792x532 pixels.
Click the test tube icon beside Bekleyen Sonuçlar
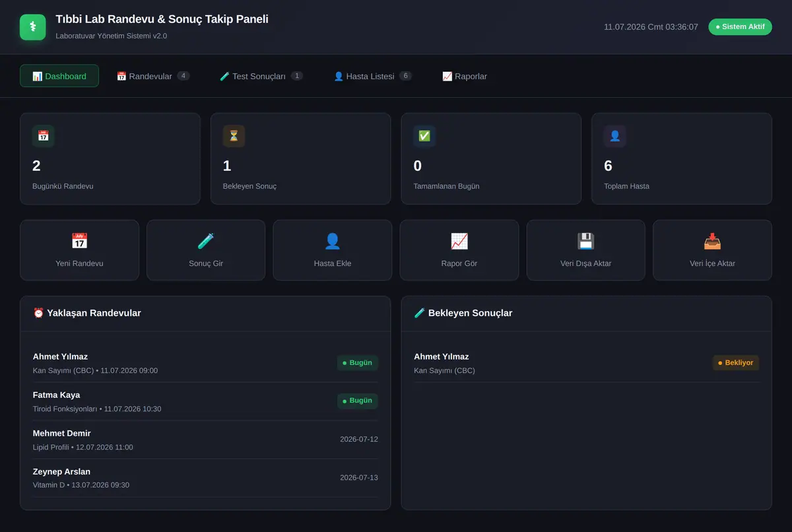click(420, 313)
